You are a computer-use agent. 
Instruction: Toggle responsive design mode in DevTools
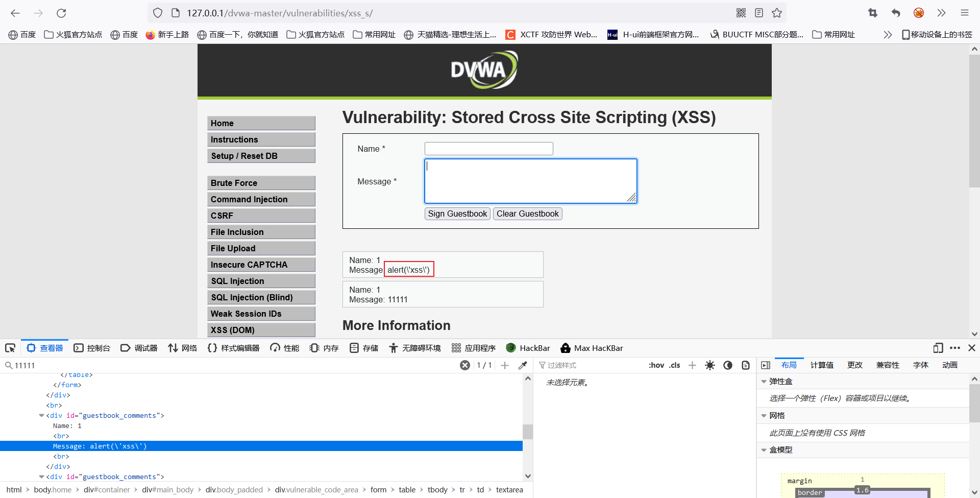(938, 348)
